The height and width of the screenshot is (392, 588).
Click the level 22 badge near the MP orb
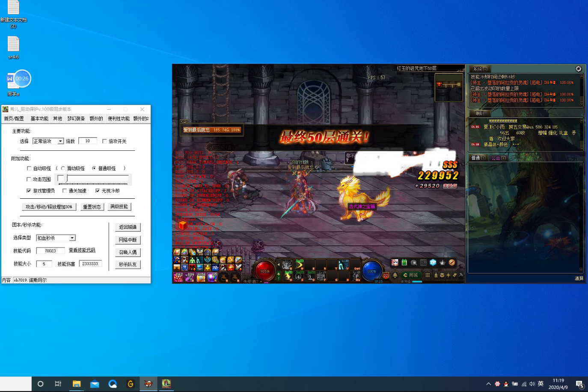386,276
